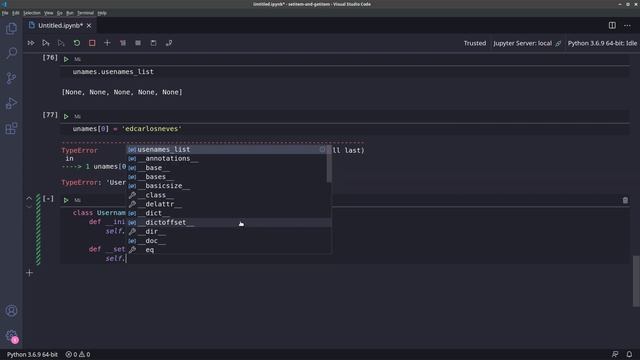Open the Extensions view
Image resolution: width=640 pixels, height=360 pixels.
(x=11, y=129)
